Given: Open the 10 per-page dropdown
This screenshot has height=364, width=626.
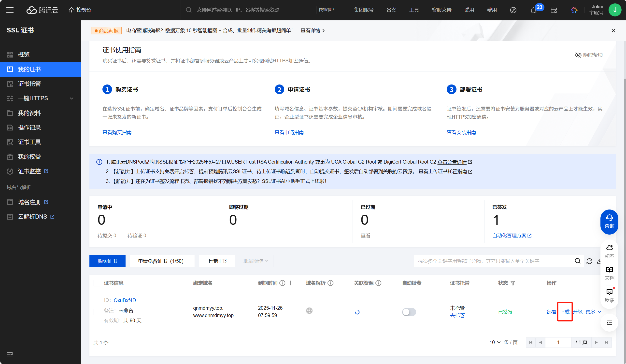Looking at the screenshot, I should click(495, 342).
